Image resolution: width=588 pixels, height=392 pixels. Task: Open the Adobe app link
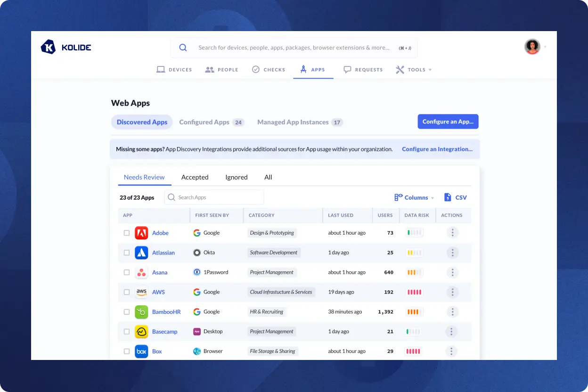[x=160, y=233]
